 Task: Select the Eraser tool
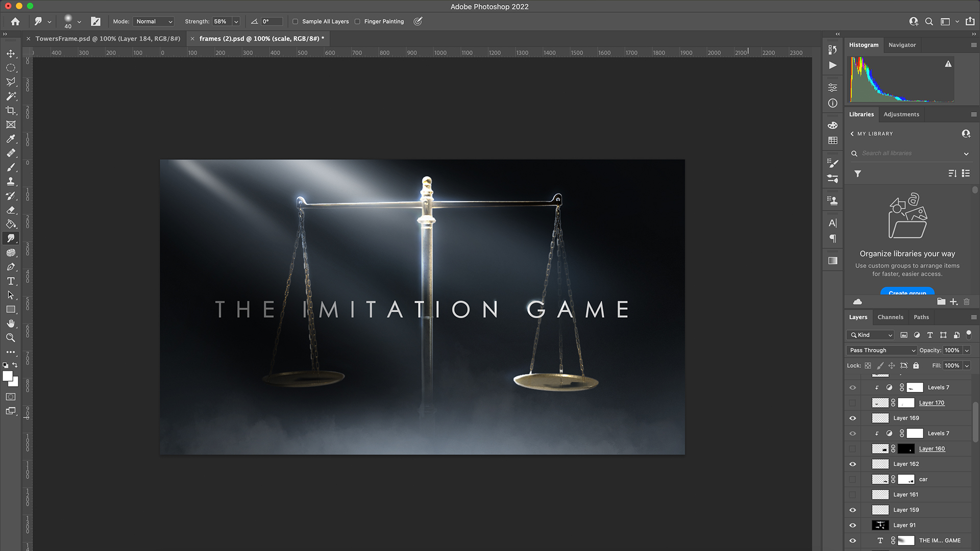pyautogui.click(x=11, y=210)
